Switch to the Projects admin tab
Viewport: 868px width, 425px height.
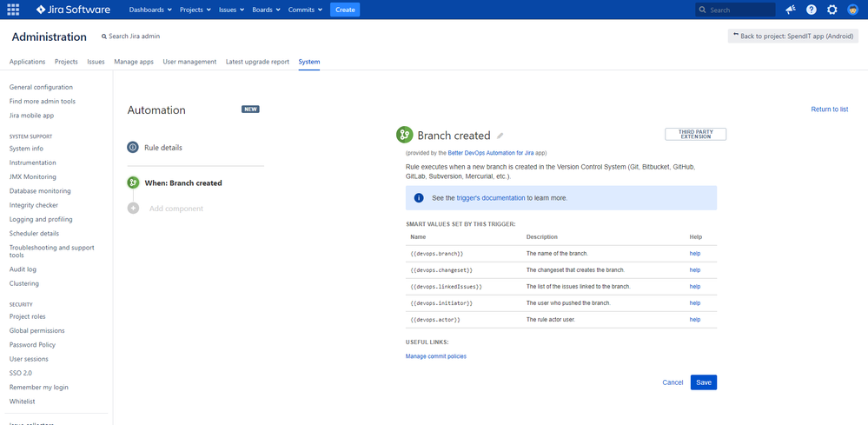pyautogui.click(x=66, y=62)
